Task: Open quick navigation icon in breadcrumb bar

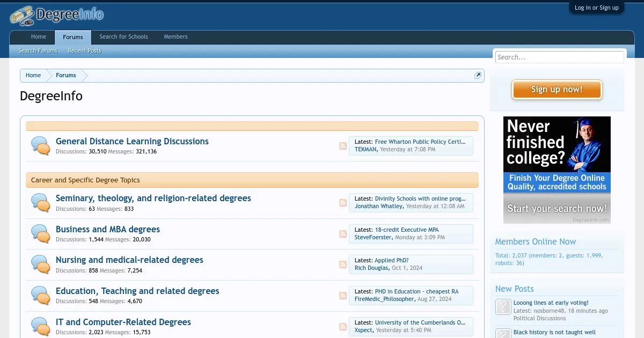Action: [x=478, y=76]
